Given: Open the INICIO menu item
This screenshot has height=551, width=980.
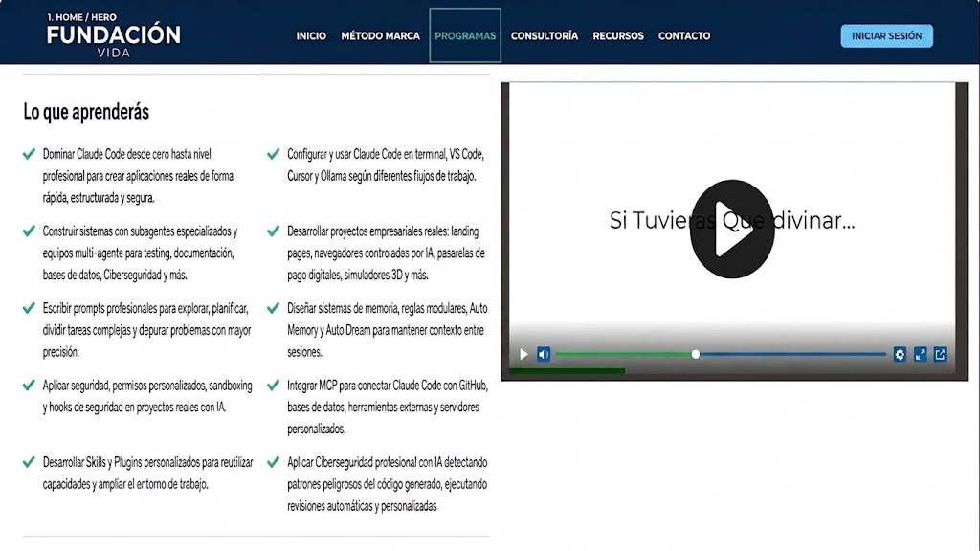Looking at the screenshot, I should 311,36.
